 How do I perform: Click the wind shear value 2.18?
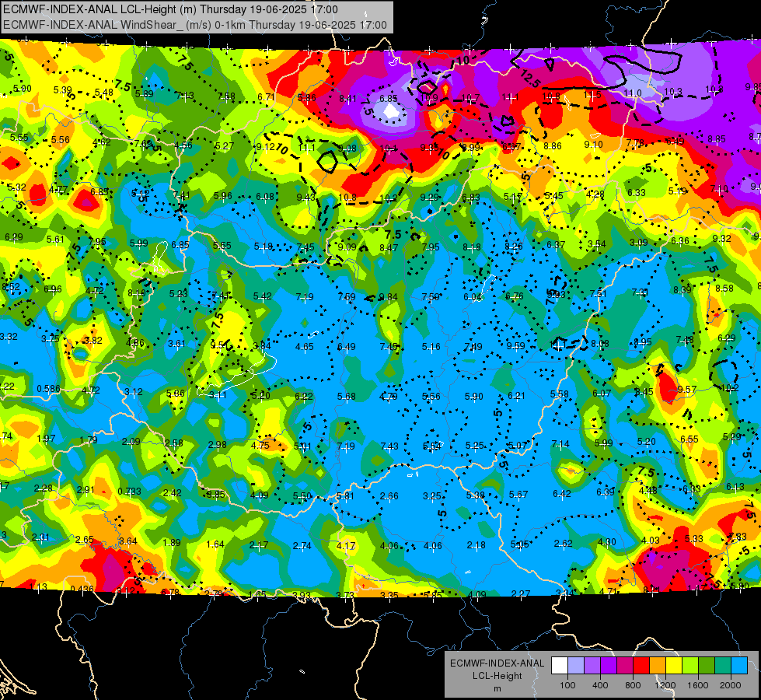476,545
